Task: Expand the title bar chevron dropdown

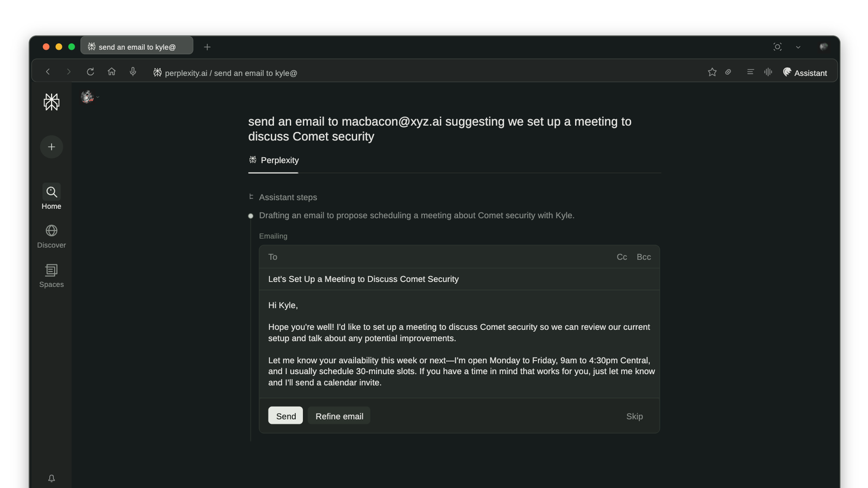Action: (798, 47)
